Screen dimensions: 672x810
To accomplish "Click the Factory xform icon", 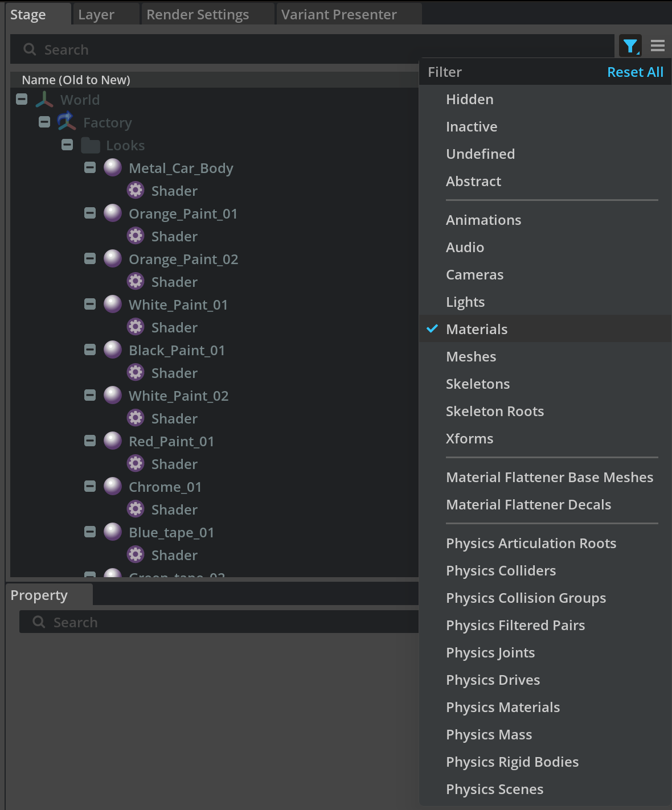I will (67, 122).
